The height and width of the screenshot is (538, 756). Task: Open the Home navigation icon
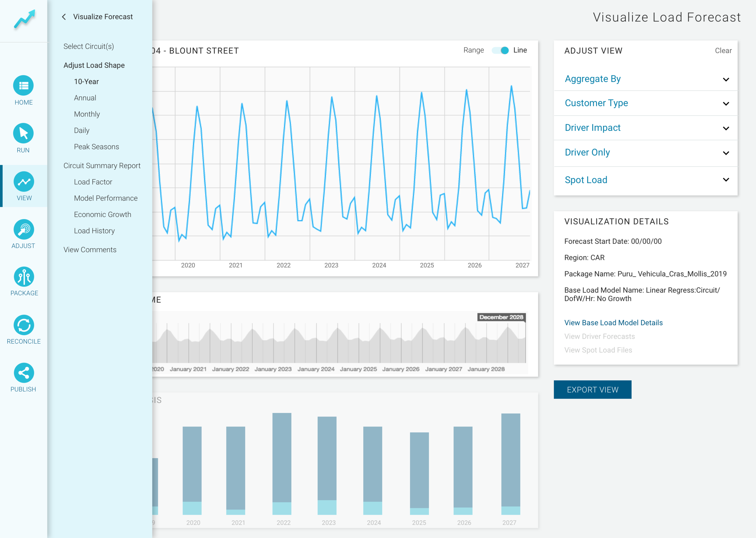tap(24, 85)
